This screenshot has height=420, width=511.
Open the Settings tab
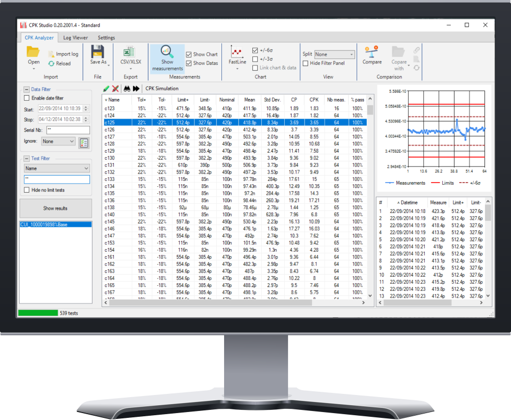pyautogui.click(x=106, y=38)
